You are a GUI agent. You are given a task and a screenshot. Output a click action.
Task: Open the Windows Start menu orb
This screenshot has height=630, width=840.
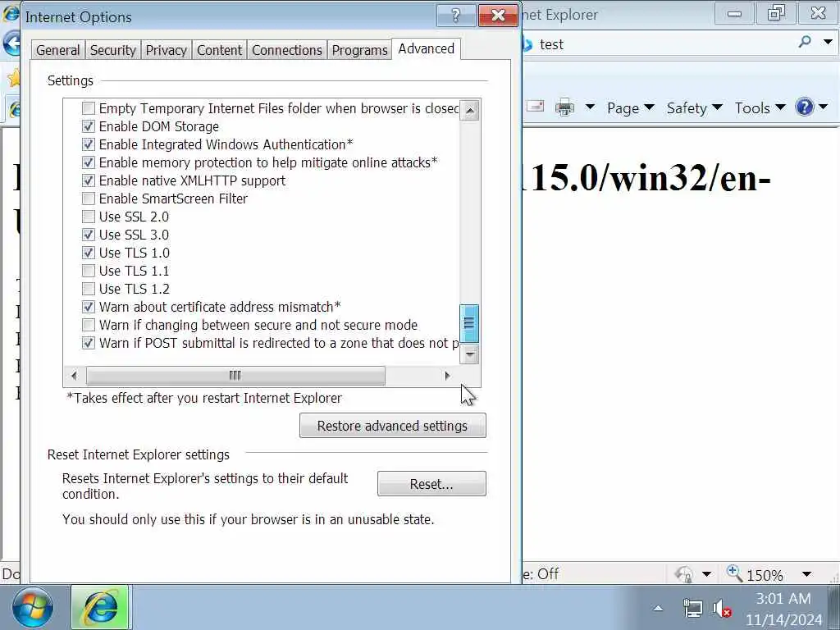click(33, 608)
